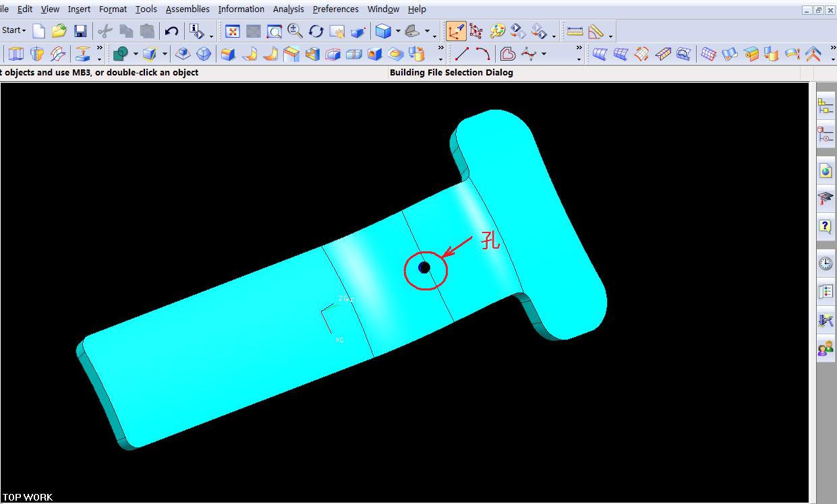
Task: Open the Window menu
Action: (383, 9)
